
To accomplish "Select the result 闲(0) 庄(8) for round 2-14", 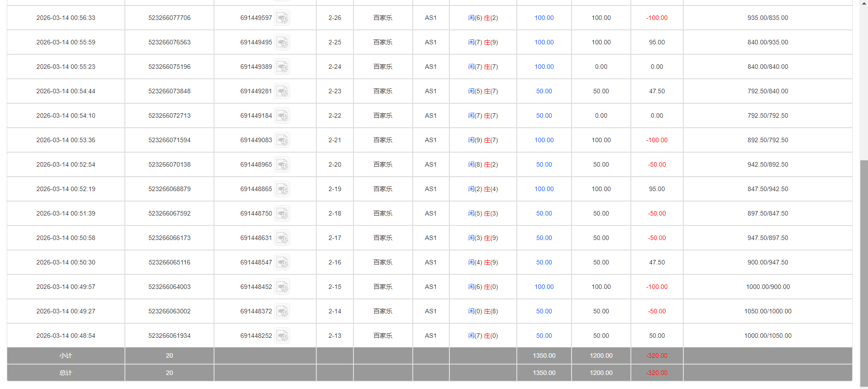I will (x=482, y=312).
